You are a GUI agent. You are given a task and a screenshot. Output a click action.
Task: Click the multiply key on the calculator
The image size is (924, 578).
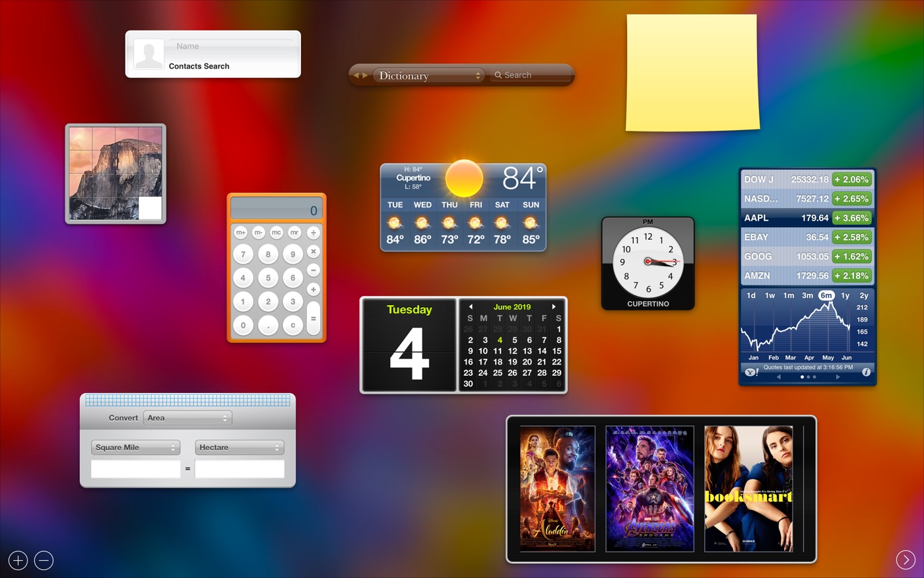coord(313,252)
